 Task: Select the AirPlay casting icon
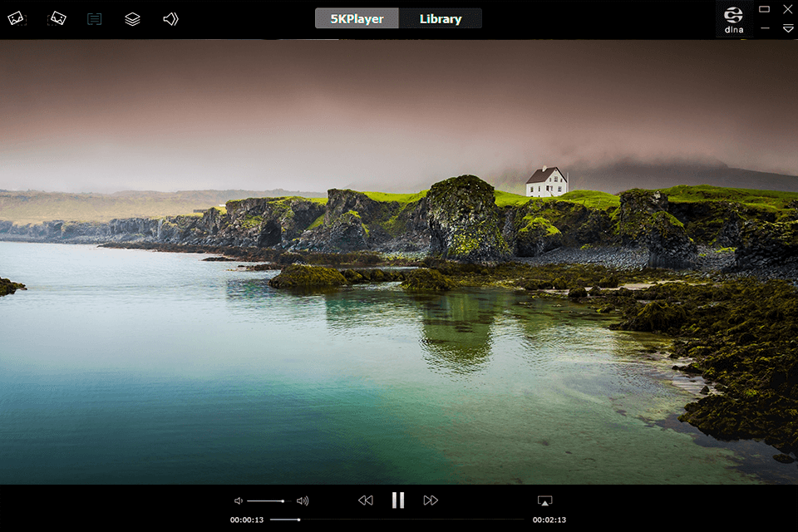pos(545,500)
